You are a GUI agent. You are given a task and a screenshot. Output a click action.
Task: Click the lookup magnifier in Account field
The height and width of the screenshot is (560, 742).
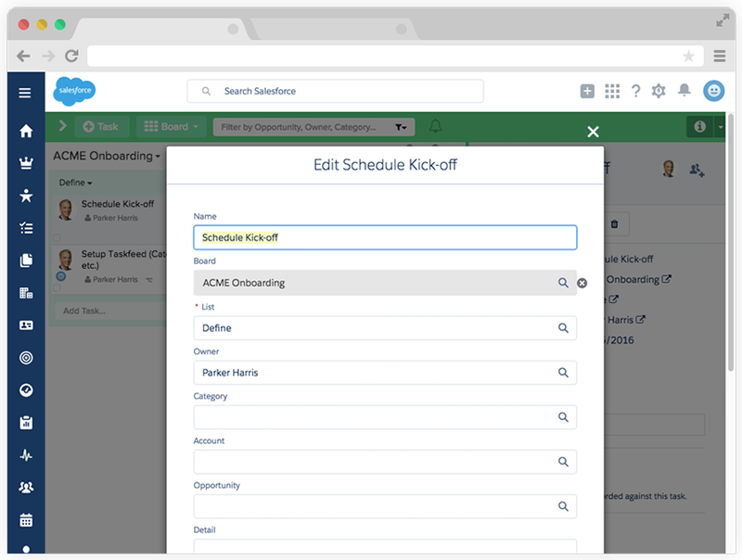tap(563, 462)
